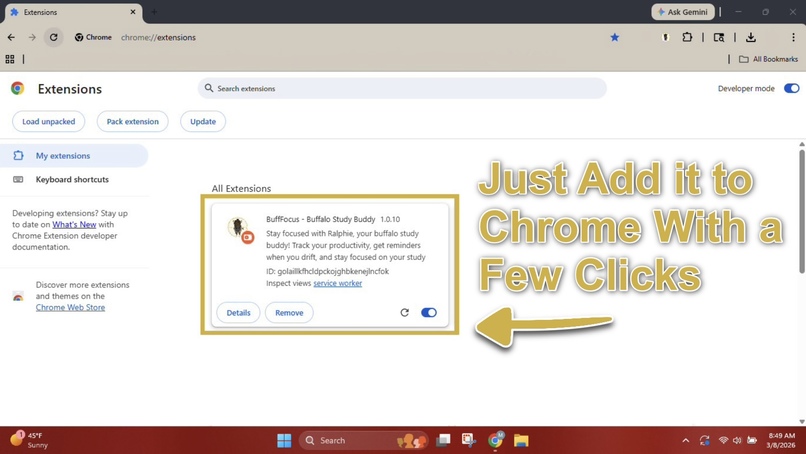Open Keyboard shortcuts in sidebar
The image size is (806, 454).
point(74,179)
